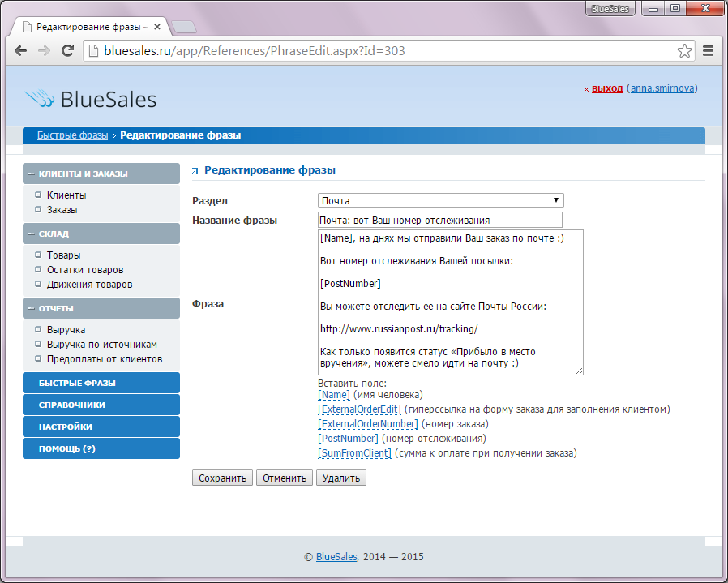Click the browser back arrow
The width and height of the screenshot is (728, 583).
(20, 50)
